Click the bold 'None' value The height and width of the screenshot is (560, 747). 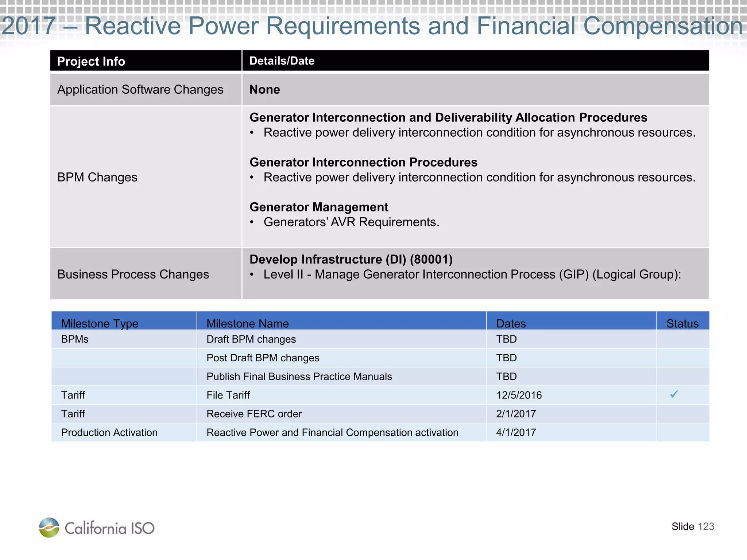(264, 90)
